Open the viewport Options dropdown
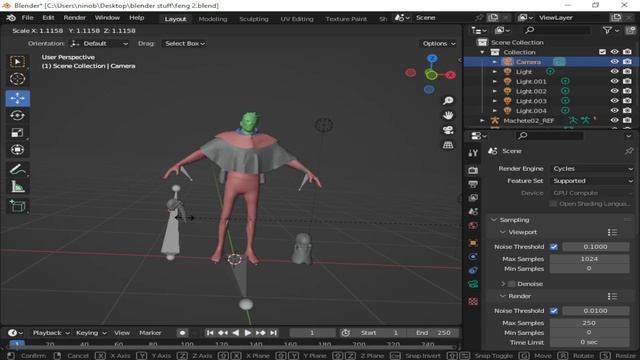The height and width of the screenshot is (360, 640). [439, 44]
